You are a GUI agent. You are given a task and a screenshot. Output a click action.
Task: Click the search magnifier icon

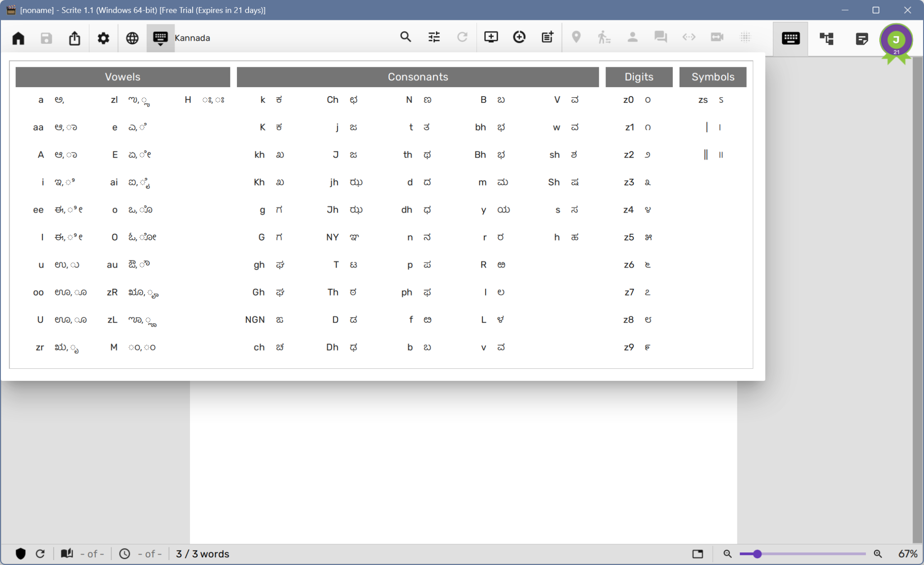(405, 37)
